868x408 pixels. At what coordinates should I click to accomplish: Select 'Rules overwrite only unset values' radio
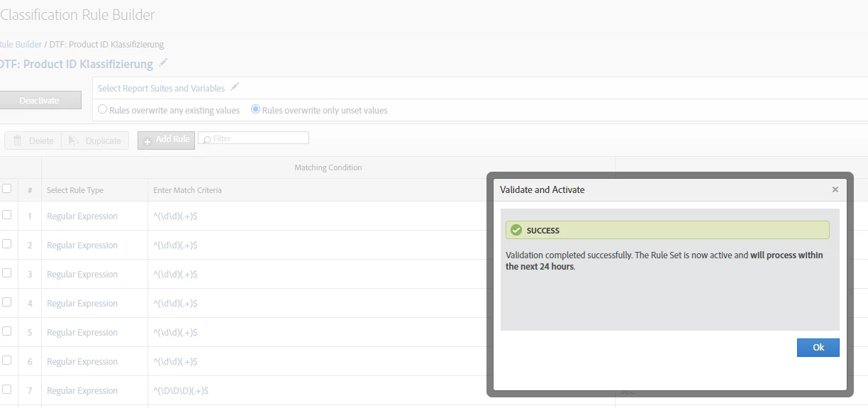(256, 109)
